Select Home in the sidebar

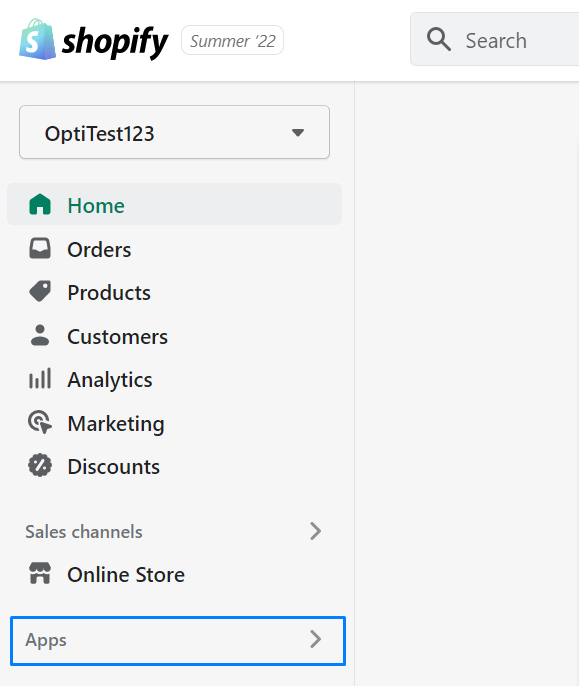(x=175, y=204)
